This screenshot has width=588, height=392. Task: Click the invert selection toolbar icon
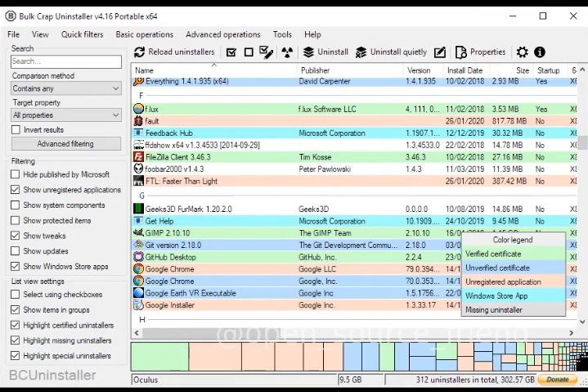pyautogui.click(x=267, y=52)
